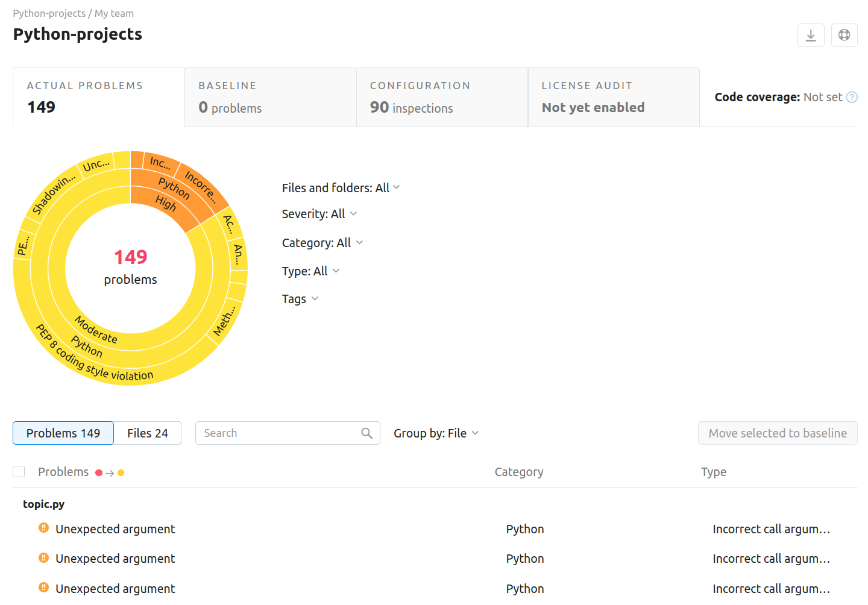This screenshot has height=605, width=868.
Task: Open the Baseline tab
Action: tap(270, 97)
